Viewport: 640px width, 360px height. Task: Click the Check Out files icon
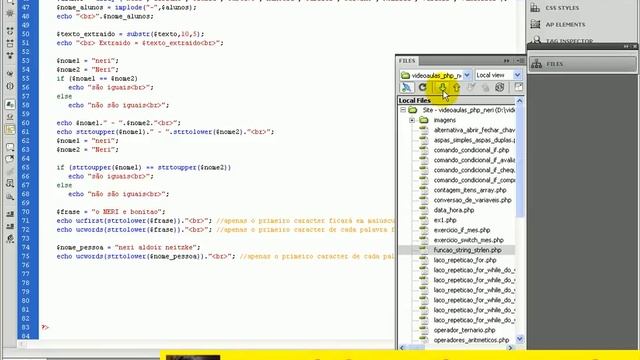(x=471, y=87)
